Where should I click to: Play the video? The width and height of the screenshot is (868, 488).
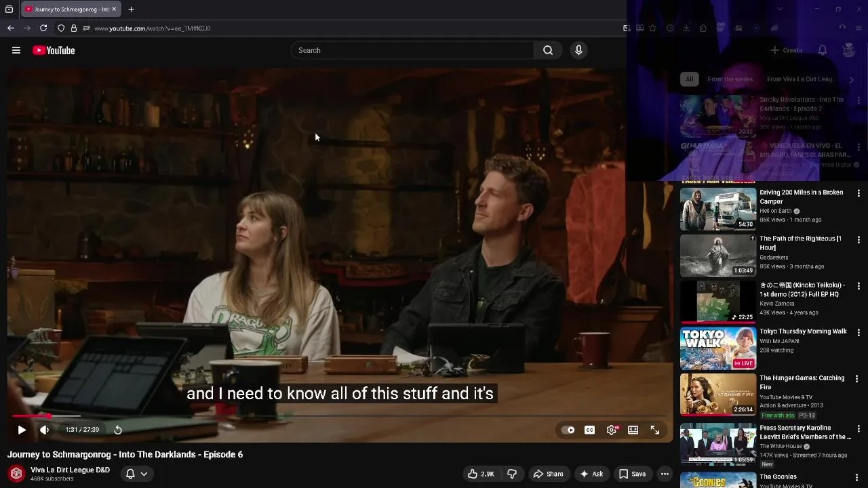(x=22, y=430)
